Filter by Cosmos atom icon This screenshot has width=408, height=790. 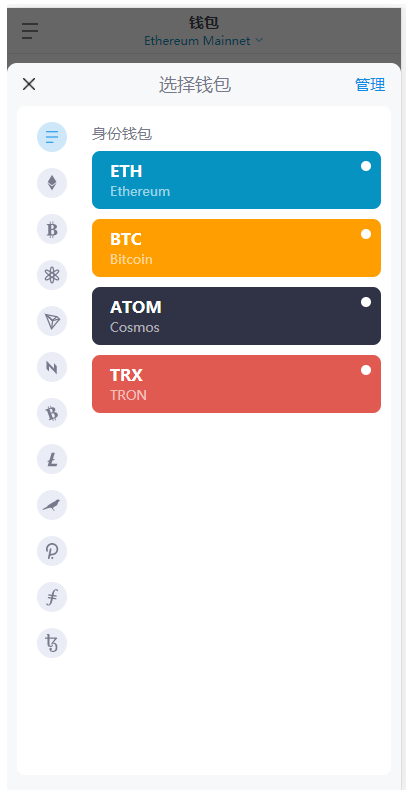coord(52,275)
